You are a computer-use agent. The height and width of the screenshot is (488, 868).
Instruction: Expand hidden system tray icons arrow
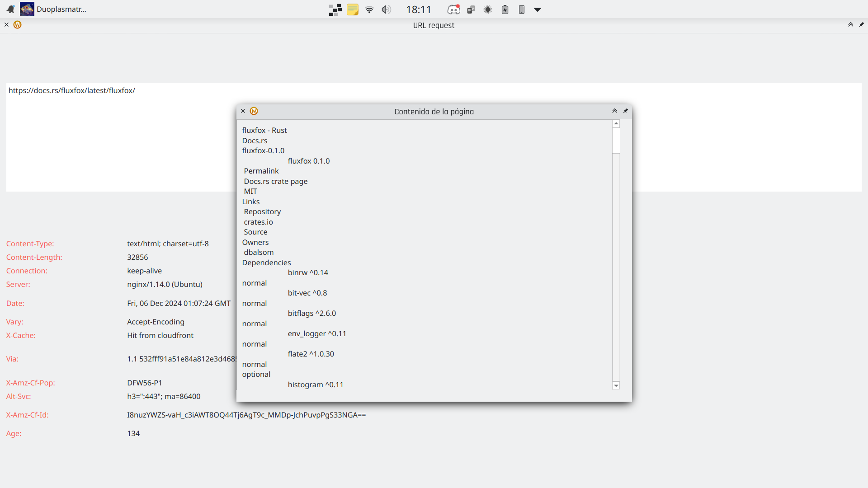(x=538, y=9)
